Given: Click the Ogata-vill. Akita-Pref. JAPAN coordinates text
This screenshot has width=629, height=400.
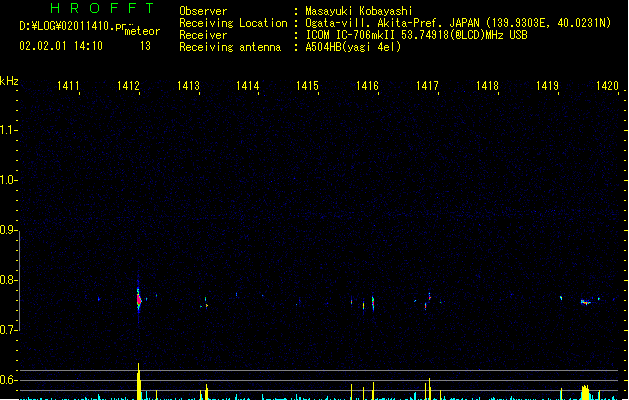Looking at the screenshot, I should tap(458, 23).
